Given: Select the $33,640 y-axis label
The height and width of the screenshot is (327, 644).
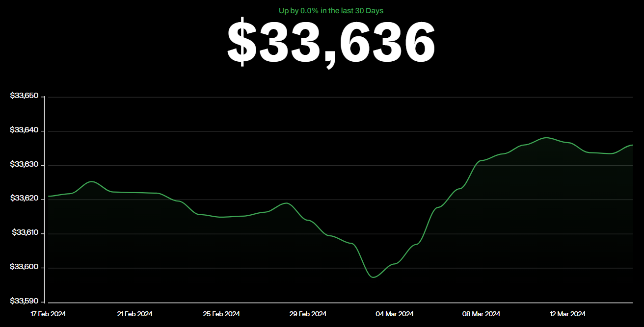Looking at the screenshot, I should tap(24, 130).
